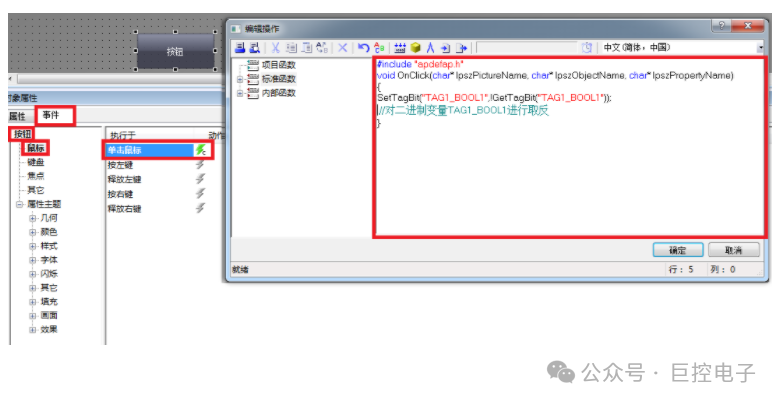Select the 标准函数 tree item
The height and width of the screenshot is (403, 780).
[x=279, y=79]
